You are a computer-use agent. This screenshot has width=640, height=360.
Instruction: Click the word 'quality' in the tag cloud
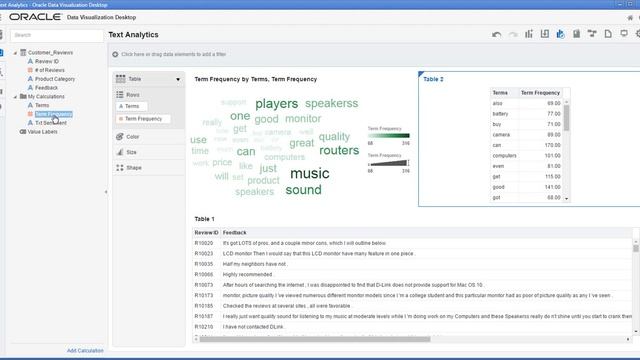[x=334, y=137]
